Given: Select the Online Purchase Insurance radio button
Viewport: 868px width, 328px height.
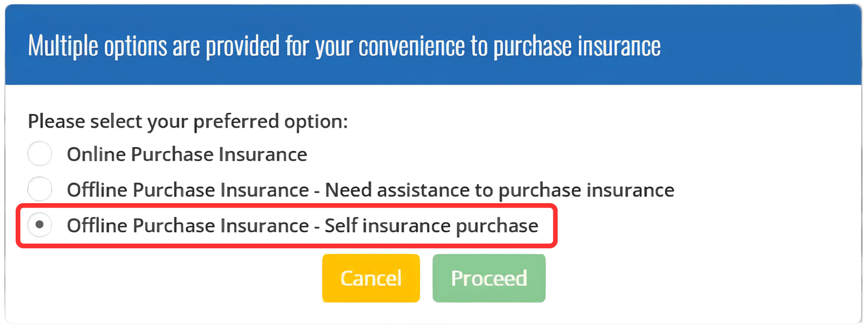Looking at the screenshot, I should (x=39, y=154).
